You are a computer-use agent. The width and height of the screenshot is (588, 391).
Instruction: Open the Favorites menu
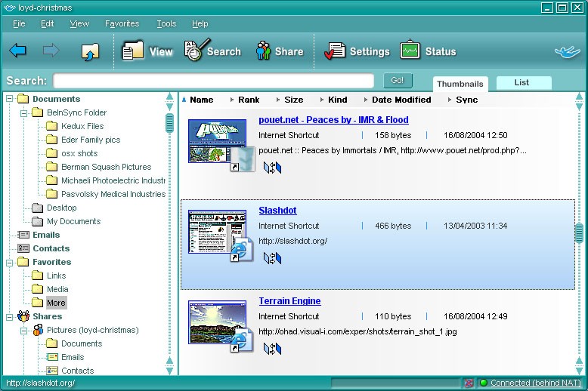point(122,23)
